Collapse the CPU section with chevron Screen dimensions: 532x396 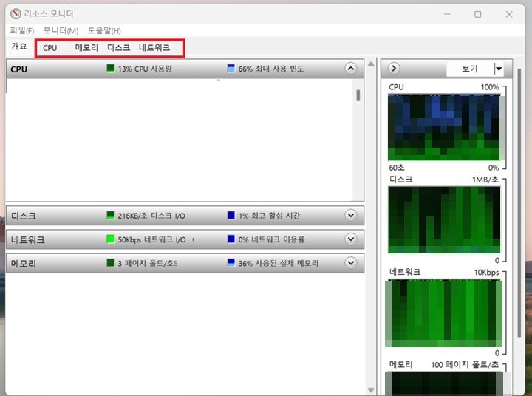[x=351, y=69]
